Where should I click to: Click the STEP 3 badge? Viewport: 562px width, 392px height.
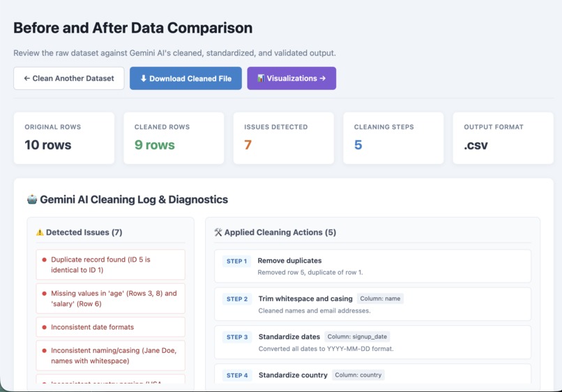[x=237, y=337]
